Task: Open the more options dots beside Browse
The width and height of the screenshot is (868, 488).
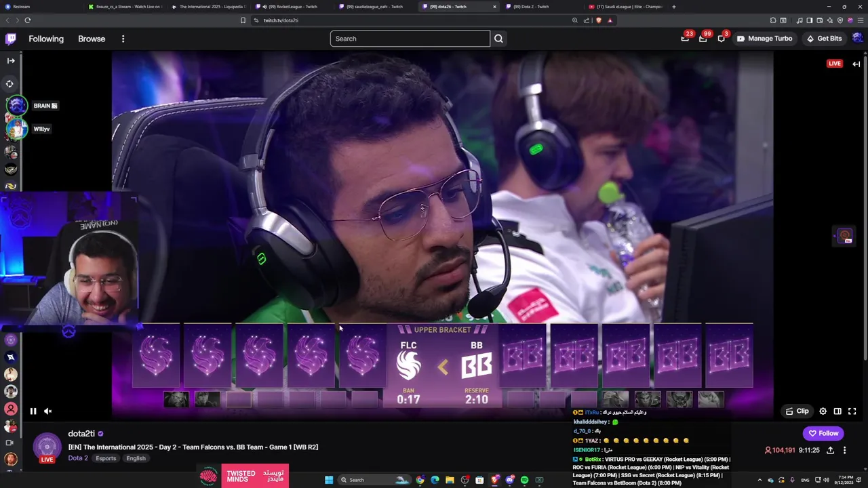Action: point(123,39)
